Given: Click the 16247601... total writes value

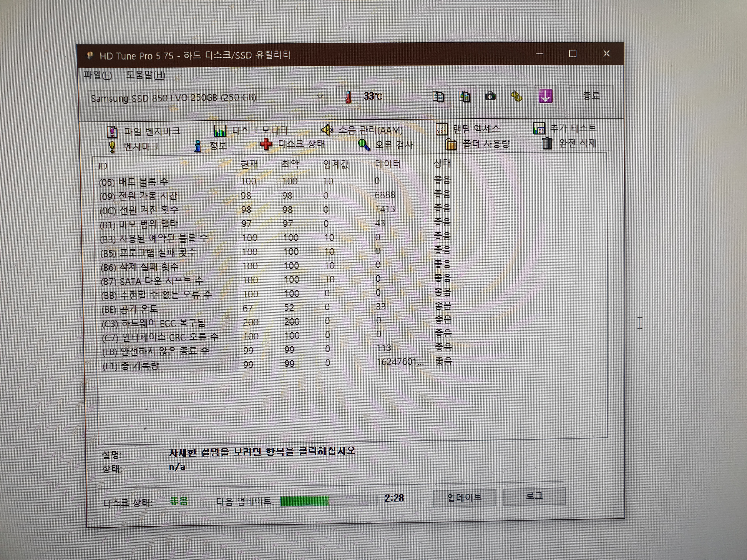Looking at the screenshot, I should point(400,362).
